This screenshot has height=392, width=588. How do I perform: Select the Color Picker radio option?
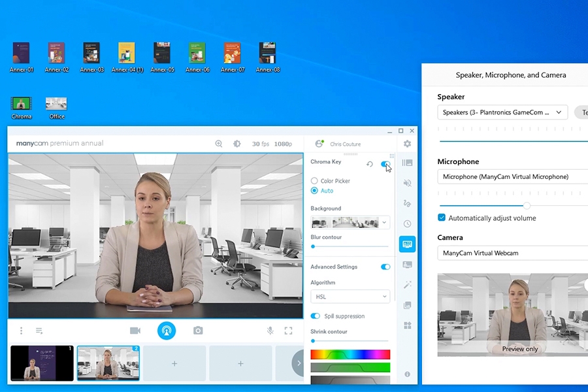point(314,181)
